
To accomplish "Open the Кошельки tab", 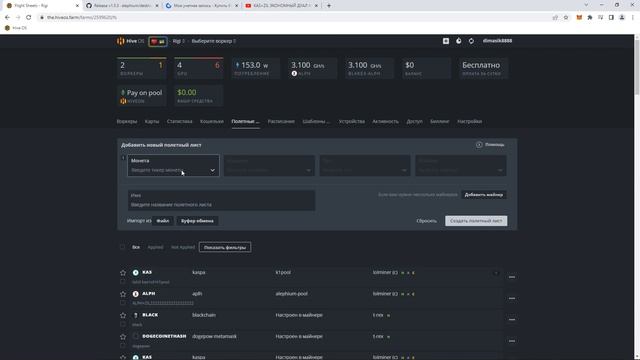I will click(x=212, y=122).
